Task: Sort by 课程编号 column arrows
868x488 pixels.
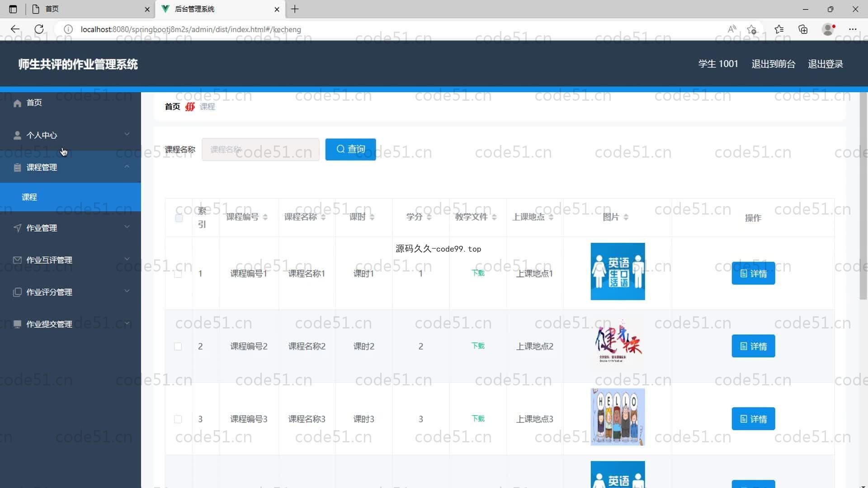Action: click(x=265, y=217)
